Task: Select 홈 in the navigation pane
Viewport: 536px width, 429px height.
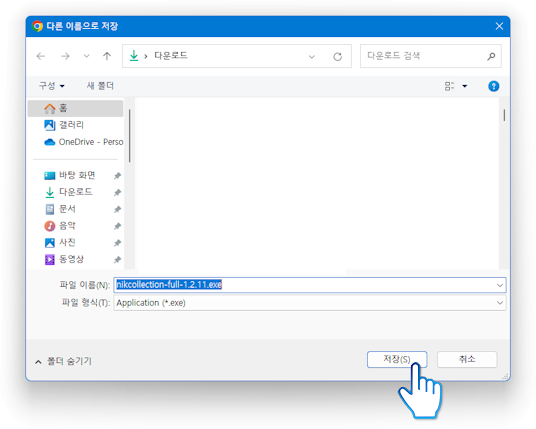Action: [76, 108]
